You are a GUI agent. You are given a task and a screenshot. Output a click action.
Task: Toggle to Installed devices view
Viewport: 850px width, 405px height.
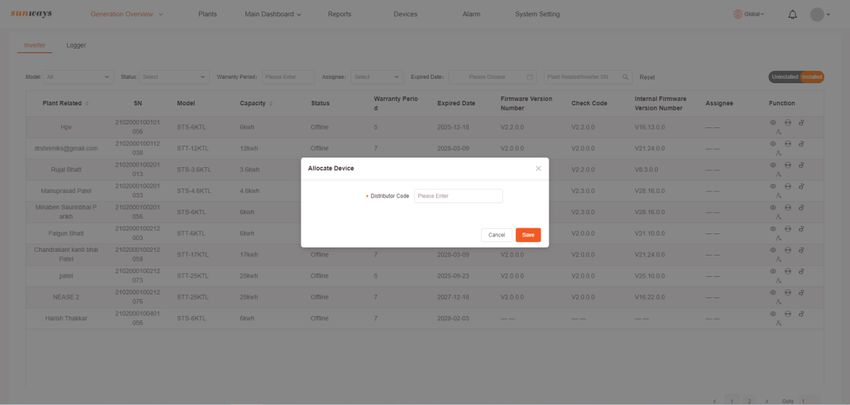[812, 77]
